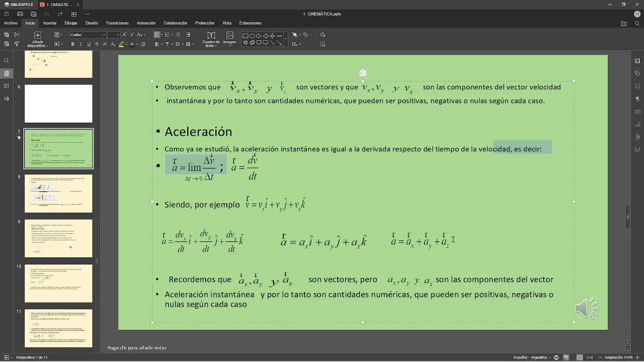Switch to the Insertar tab

pyautogui.click(x=50, y=23)
